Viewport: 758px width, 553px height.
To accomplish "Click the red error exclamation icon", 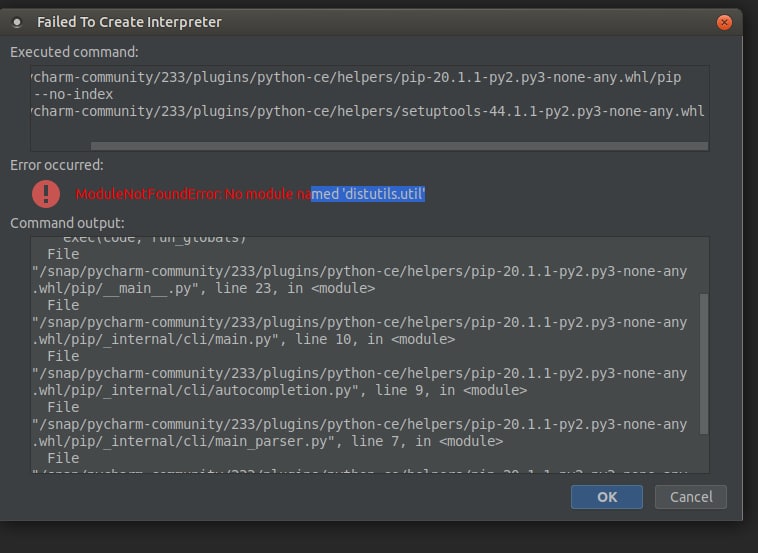I will (46, 194).
